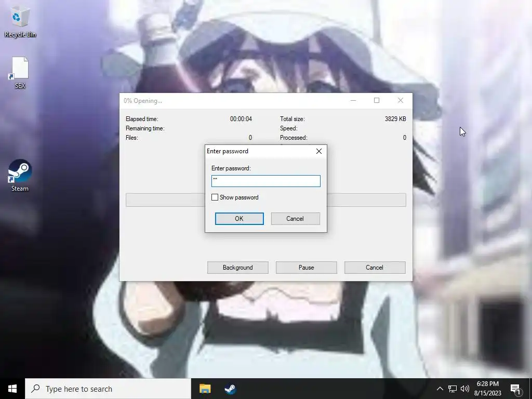This screenshot has height=399, width=532.
Task: Select the Steam desktop shortcut
Action: (20, 176)
